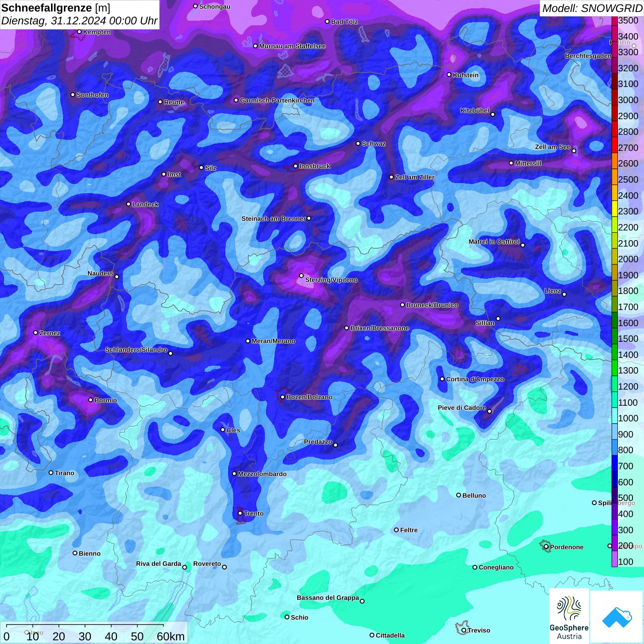
Task: Click the Modell: SNOWGRID label
Action: click(x=592, y=8)
